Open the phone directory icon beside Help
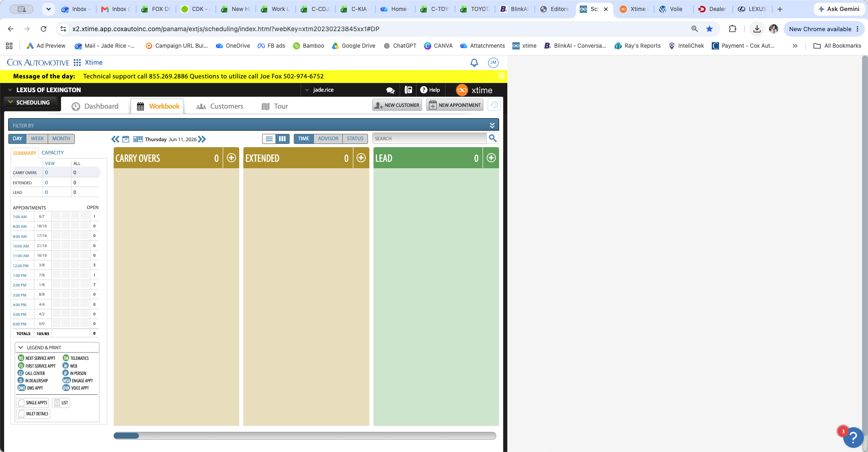 tap(408, 90)
